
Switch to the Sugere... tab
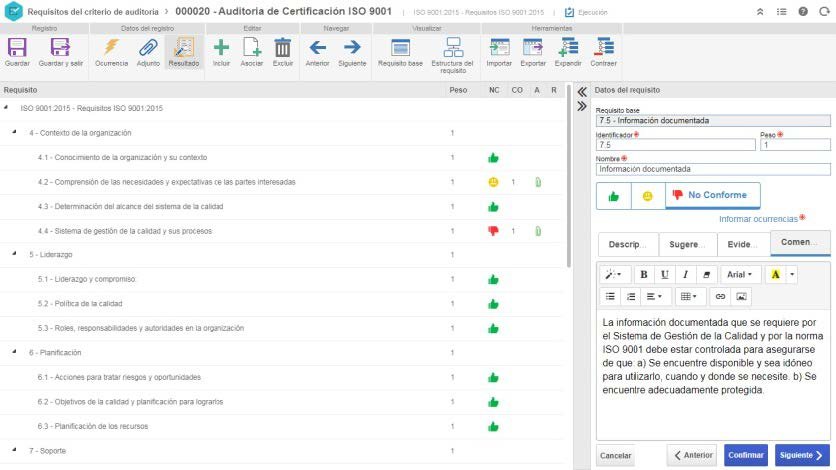click(x=687, y=244)
